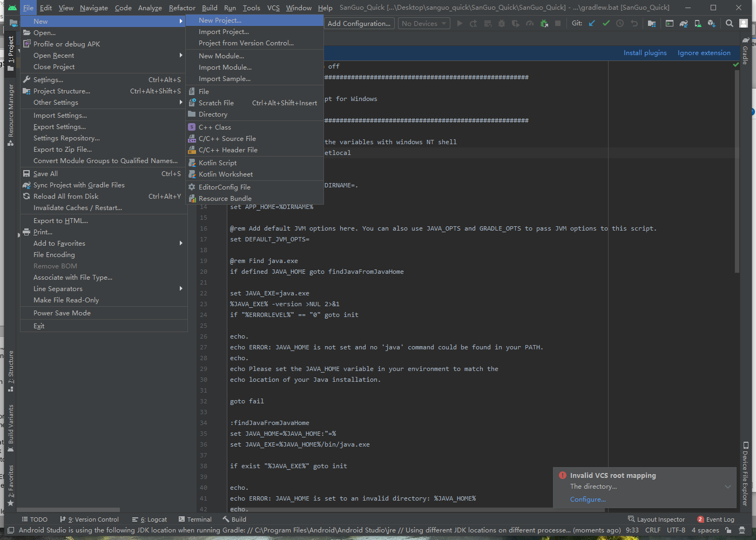Open the TODO tool window

pos(35,519)
